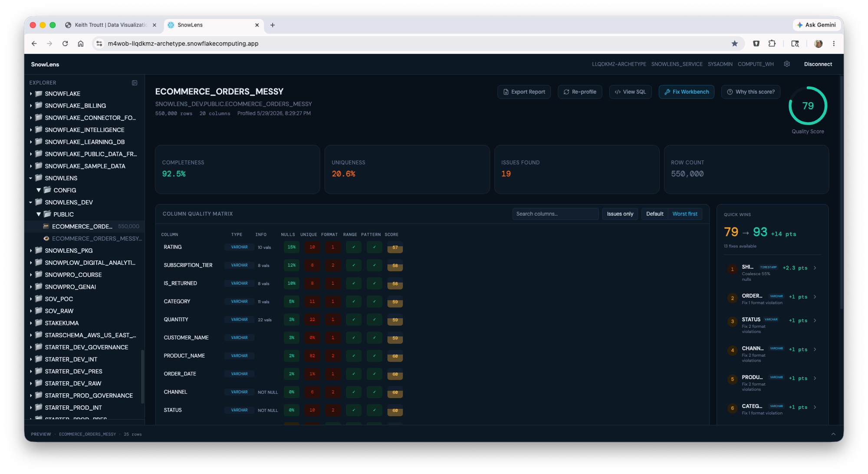Open STATUS quick win chevron

click(x=815, y=320)
